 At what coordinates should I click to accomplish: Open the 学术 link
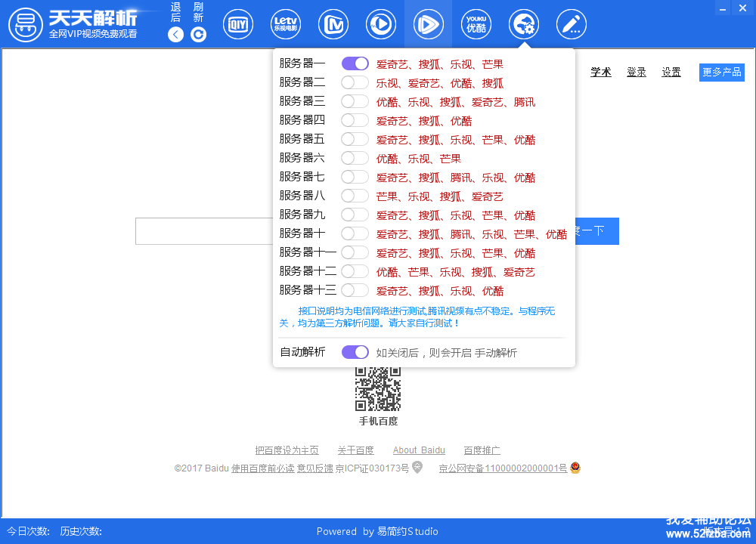point(601,73)
